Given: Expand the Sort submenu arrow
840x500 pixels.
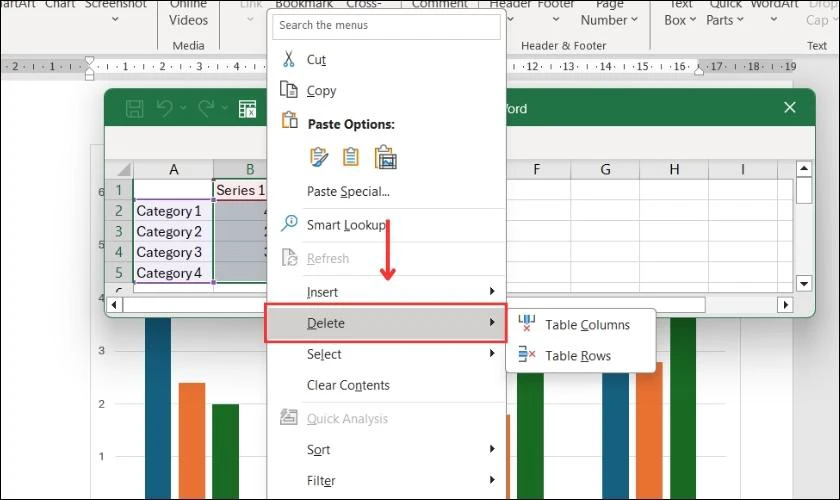Looking at the screenshot, I should 492,449.
